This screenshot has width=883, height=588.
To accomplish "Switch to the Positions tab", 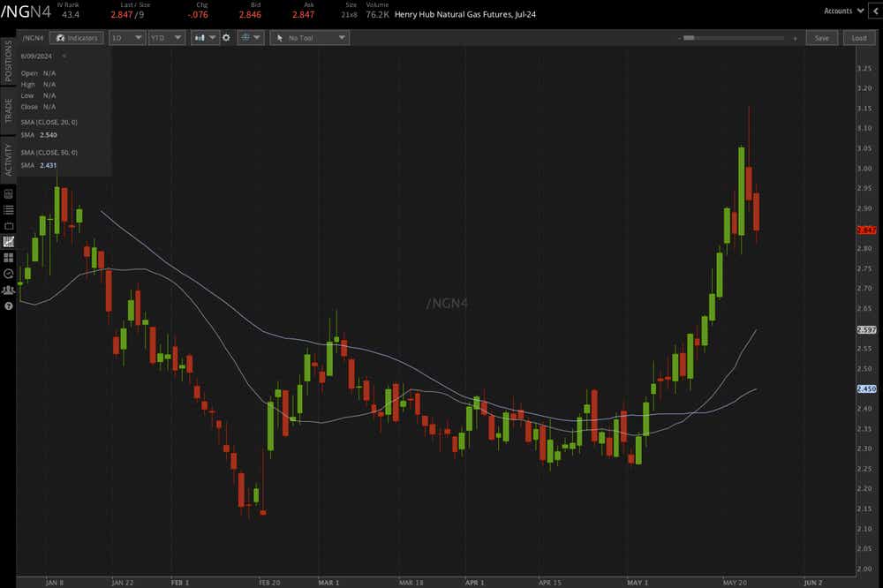I will (x=8, y=62).
